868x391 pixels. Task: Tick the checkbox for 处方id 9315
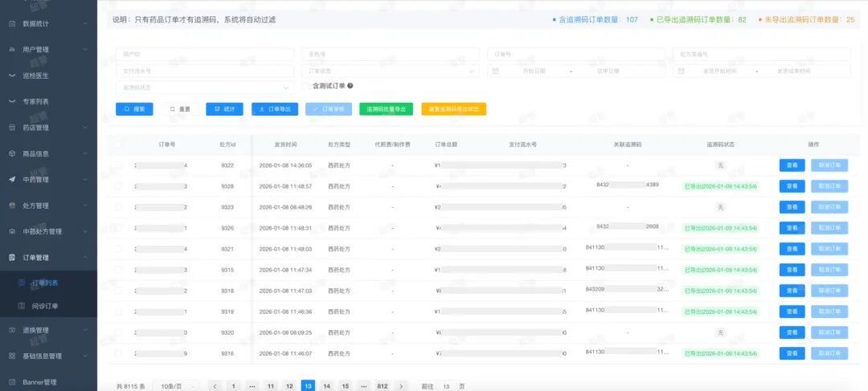click(118, 270)
